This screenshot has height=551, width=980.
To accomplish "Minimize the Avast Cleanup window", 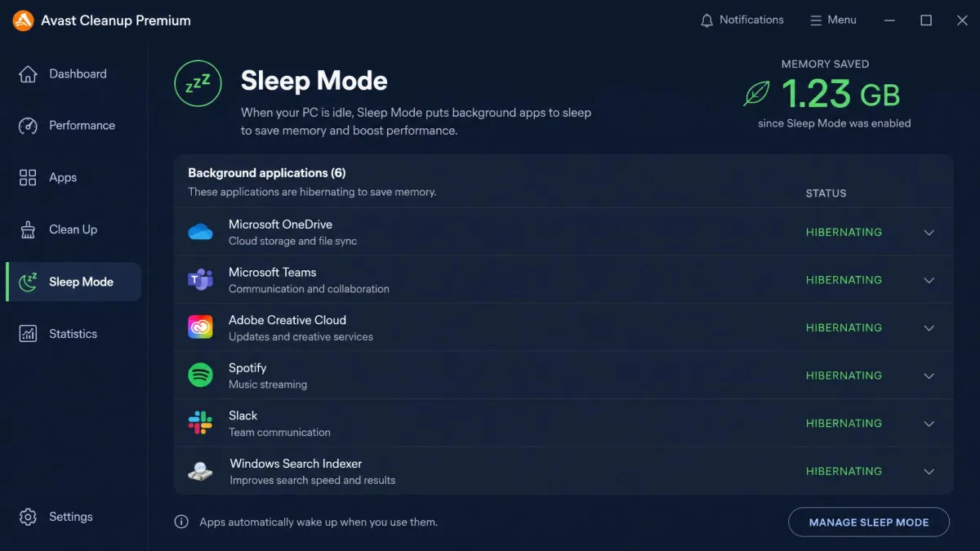I will [889, 20].
